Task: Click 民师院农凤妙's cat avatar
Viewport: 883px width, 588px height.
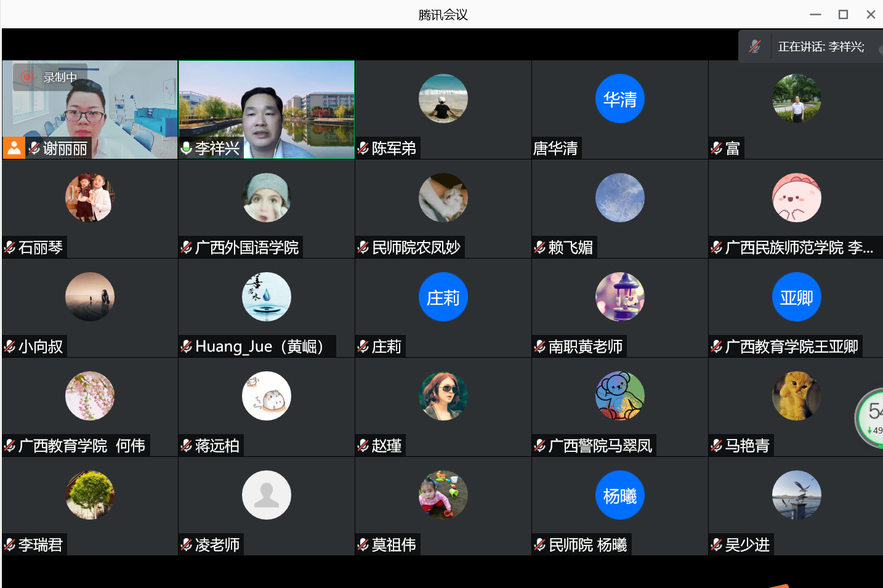Action: click(x=443, y=198)
